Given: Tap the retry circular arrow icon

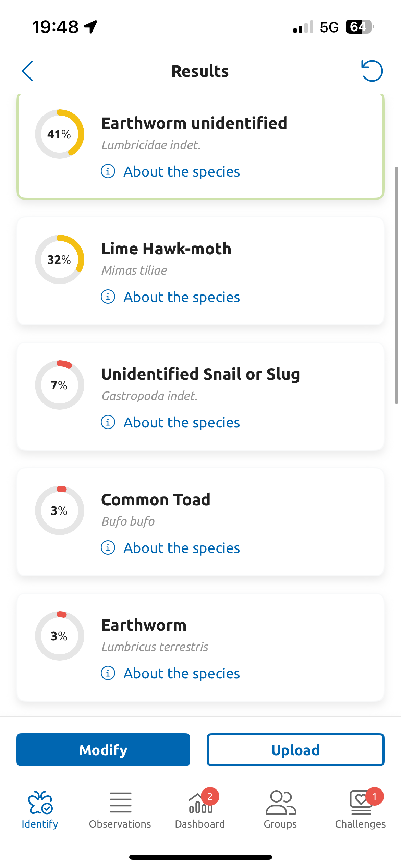Looking at the screenshot, I should (372, 71).
